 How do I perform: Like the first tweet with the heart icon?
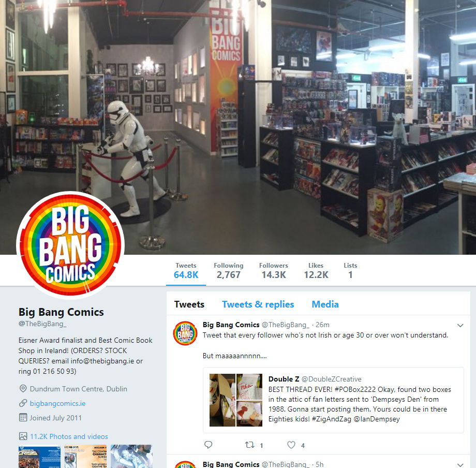pos(291,445)
